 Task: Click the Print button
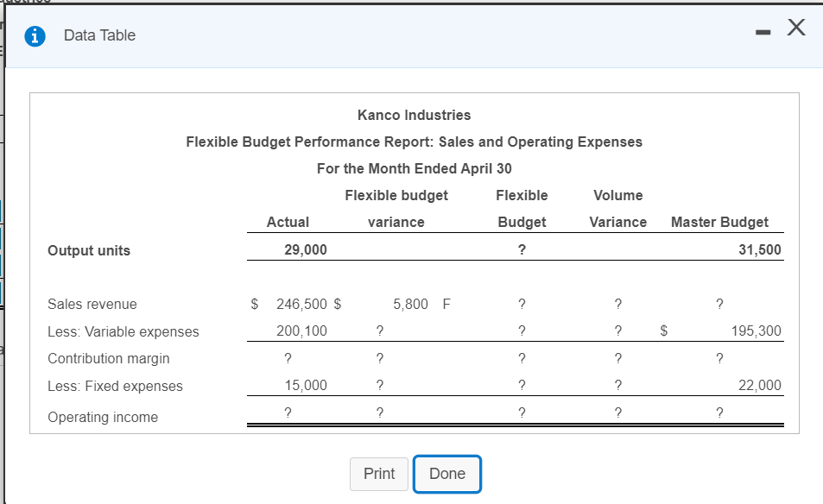click(379, 474)
